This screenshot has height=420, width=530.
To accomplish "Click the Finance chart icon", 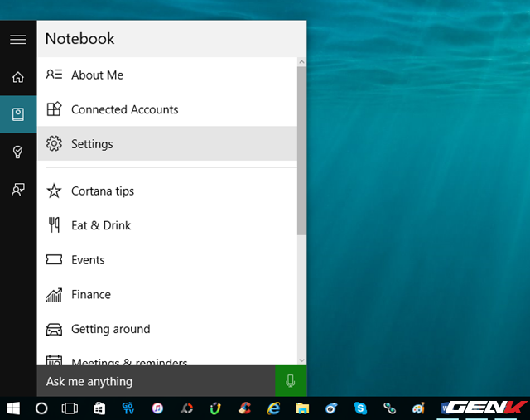I will tap(54, 295).
